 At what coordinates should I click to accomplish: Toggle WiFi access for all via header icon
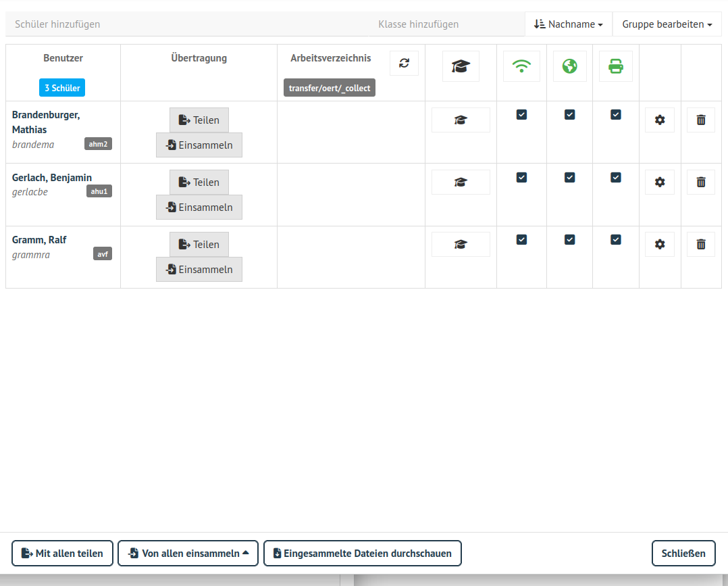pos(521,66)
